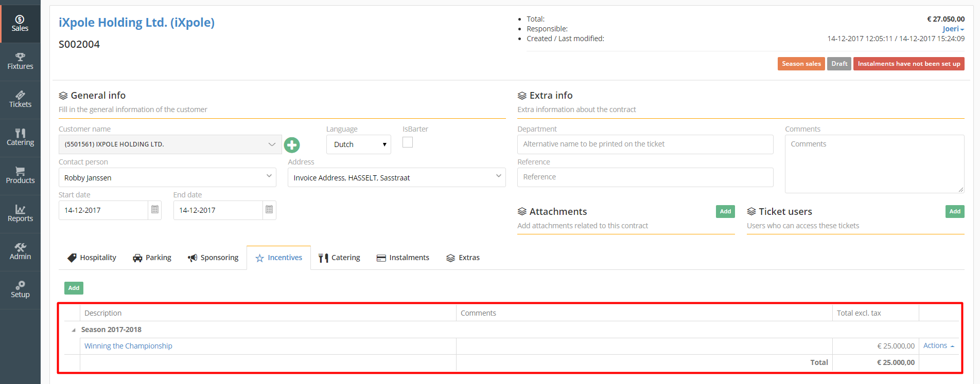Viewport: 980px width, 384px height.
Task: Click the Comments text area
Action: (x=874, y=164)
